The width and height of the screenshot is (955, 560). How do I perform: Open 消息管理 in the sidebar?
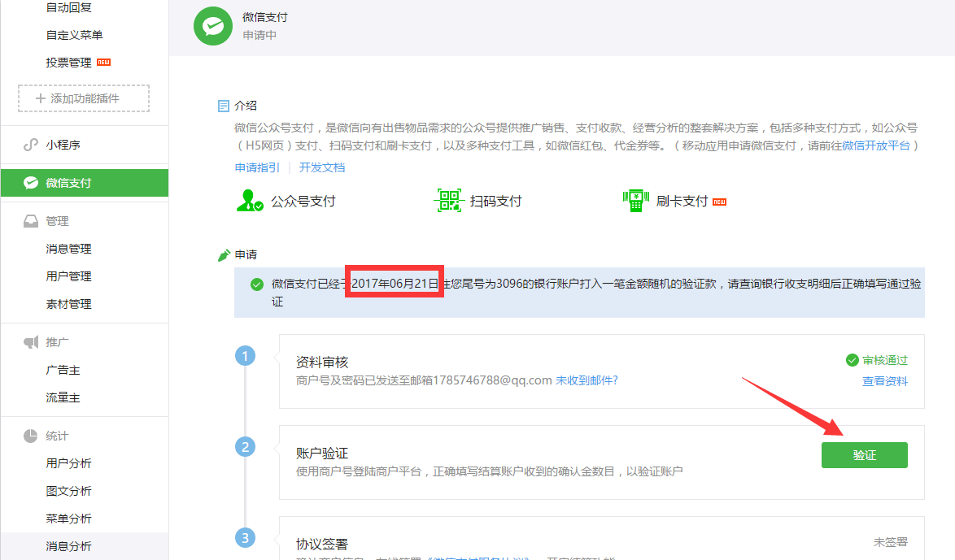click(69, 249)
